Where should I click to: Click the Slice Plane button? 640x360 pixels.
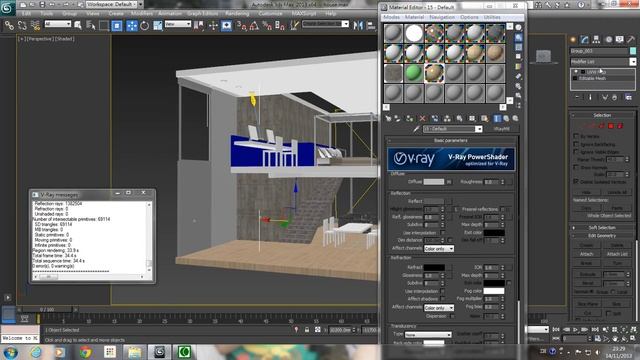(587, 304)
